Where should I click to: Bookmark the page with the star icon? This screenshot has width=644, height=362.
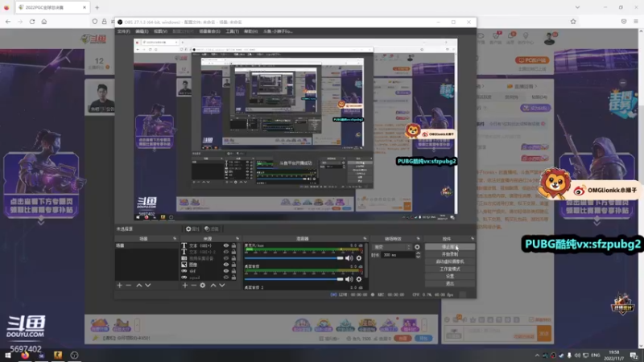tap(573, 22)
